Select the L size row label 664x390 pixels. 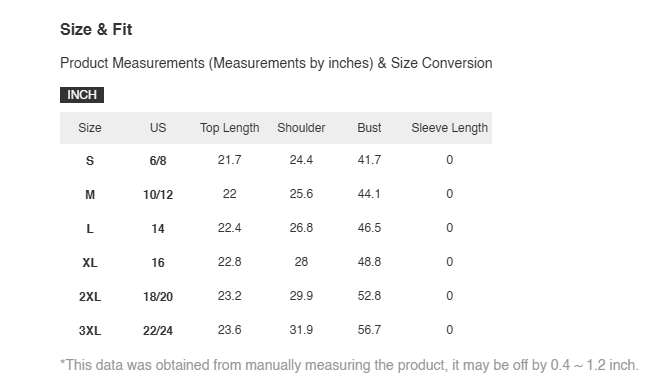(x=90, y=229)
